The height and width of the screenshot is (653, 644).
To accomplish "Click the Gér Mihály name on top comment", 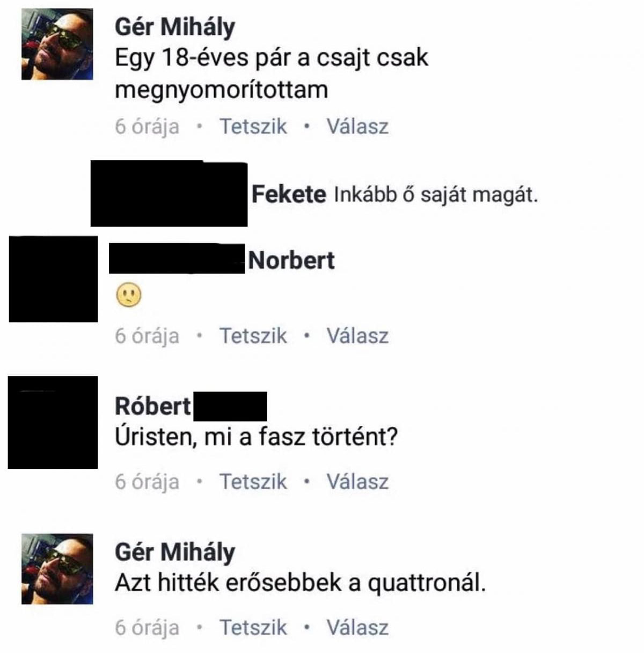I will click(175, 27).
